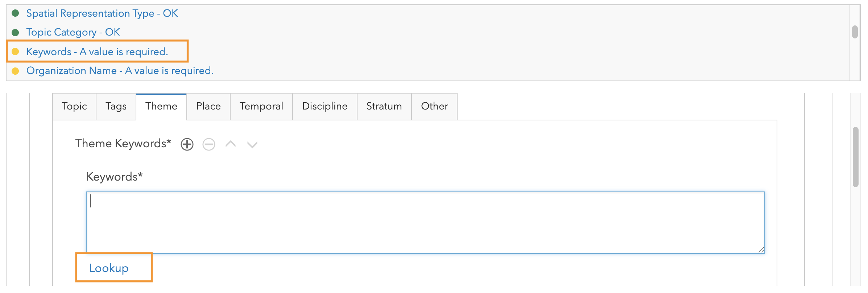Open the Topic keywords tab

point(74,106)
